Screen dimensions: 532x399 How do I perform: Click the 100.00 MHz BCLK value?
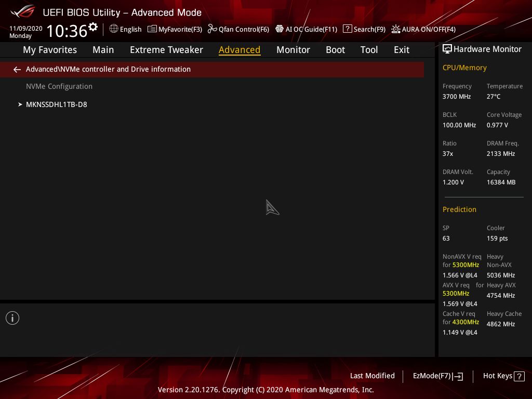click(x=459, y=125)
